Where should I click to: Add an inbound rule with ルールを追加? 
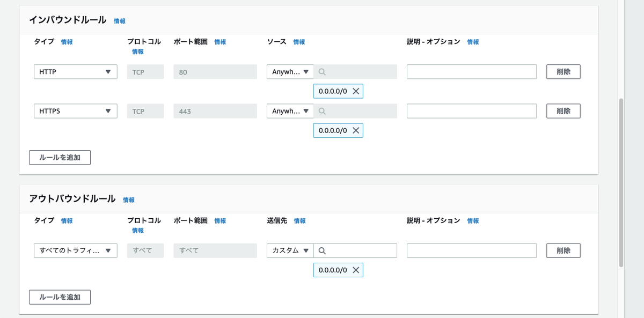point(60,158)
